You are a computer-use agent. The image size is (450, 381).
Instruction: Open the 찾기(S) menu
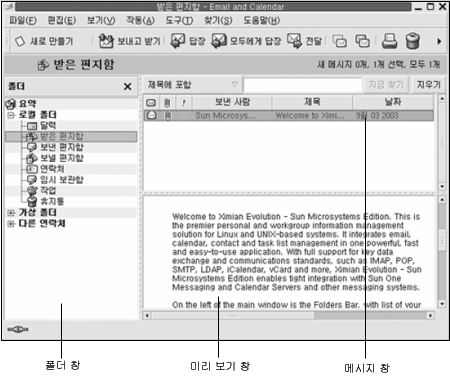[218, 21]
